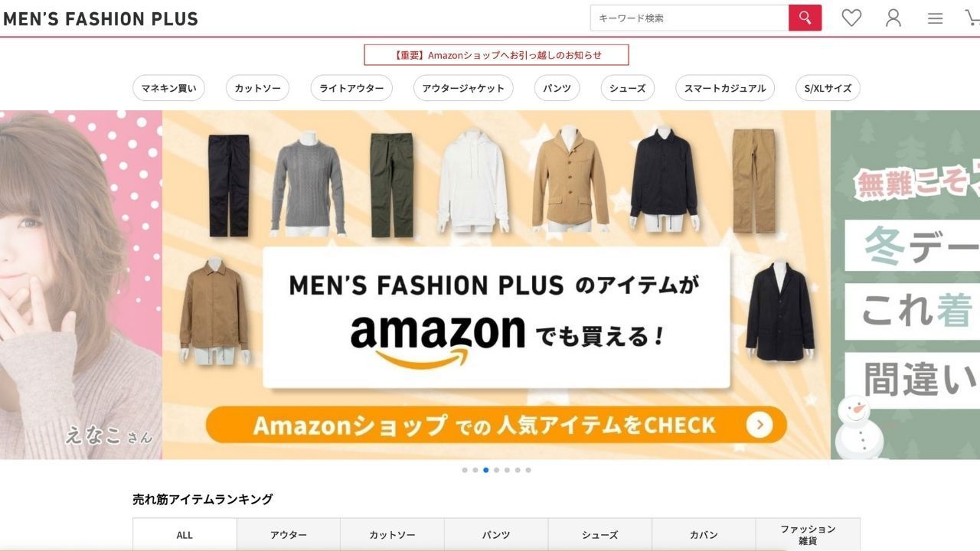Select the S/XLサイズ category pill
This screenshot has width=980, height=551.
pyautogui.click(x=828, y=88)
